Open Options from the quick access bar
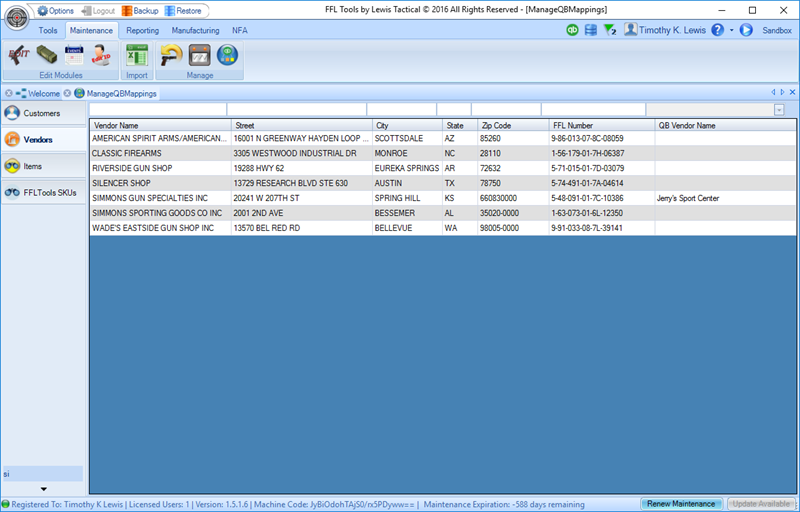 coord(56,11)
